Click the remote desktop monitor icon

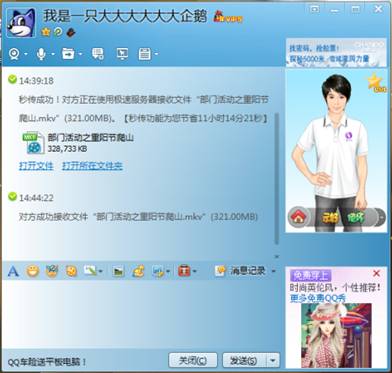click(122, 54)
